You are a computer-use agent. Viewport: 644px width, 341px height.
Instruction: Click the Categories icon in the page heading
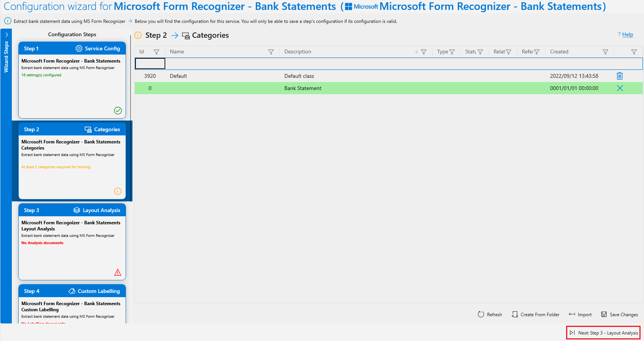click(186, 36)
